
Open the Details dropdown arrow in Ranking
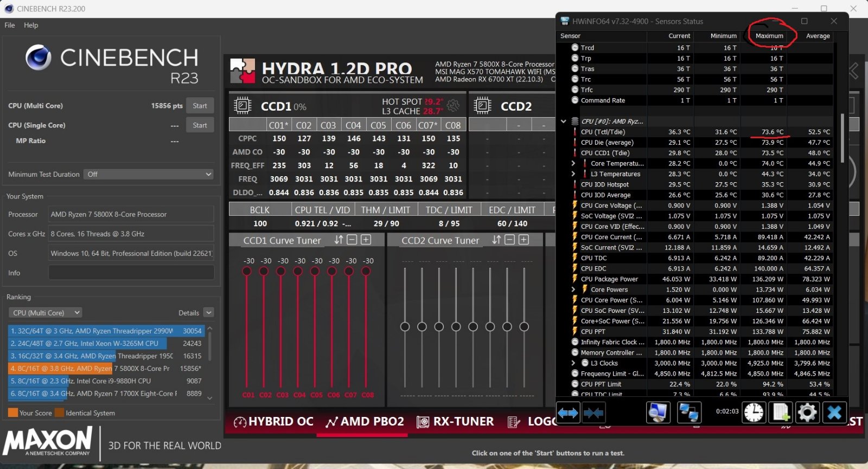pos(209,312)
